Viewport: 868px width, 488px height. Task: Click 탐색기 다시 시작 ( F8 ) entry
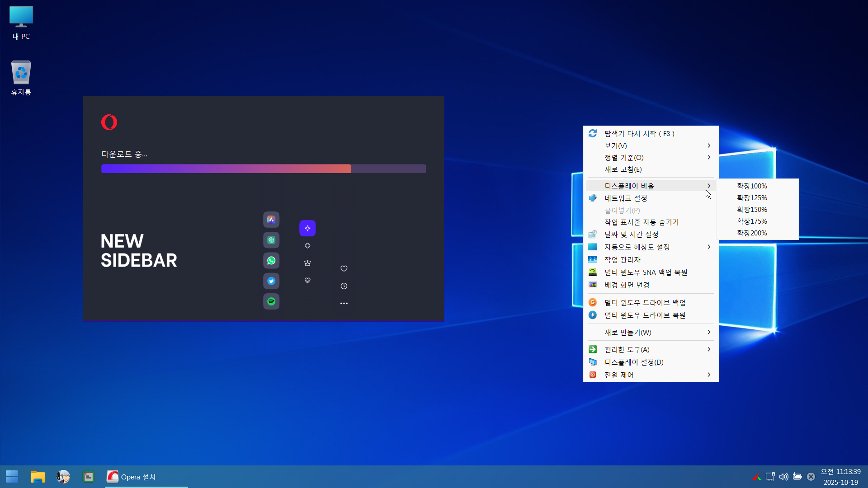pyautogui.click(x=639, y=134)
